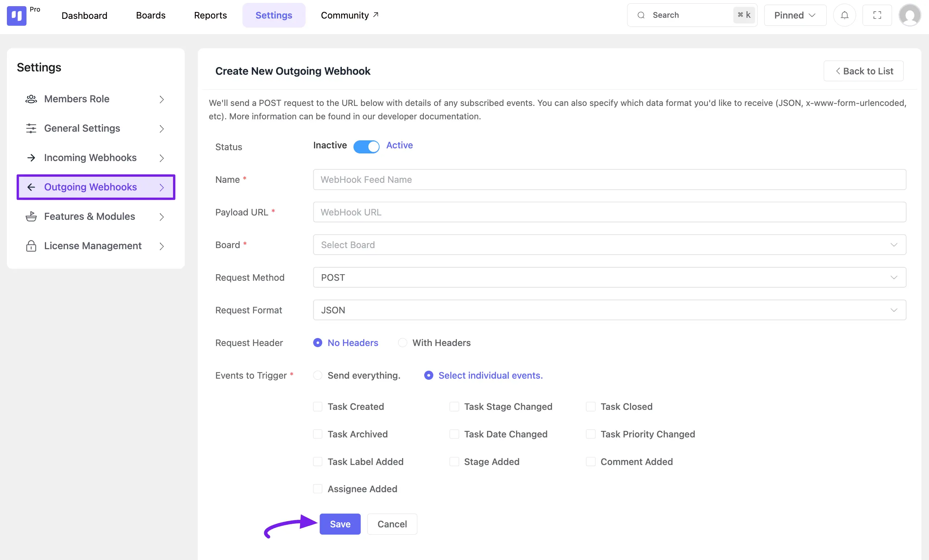Click the Save button
The width and height of the screenshot is (929, 560).
tap(340, 524)
